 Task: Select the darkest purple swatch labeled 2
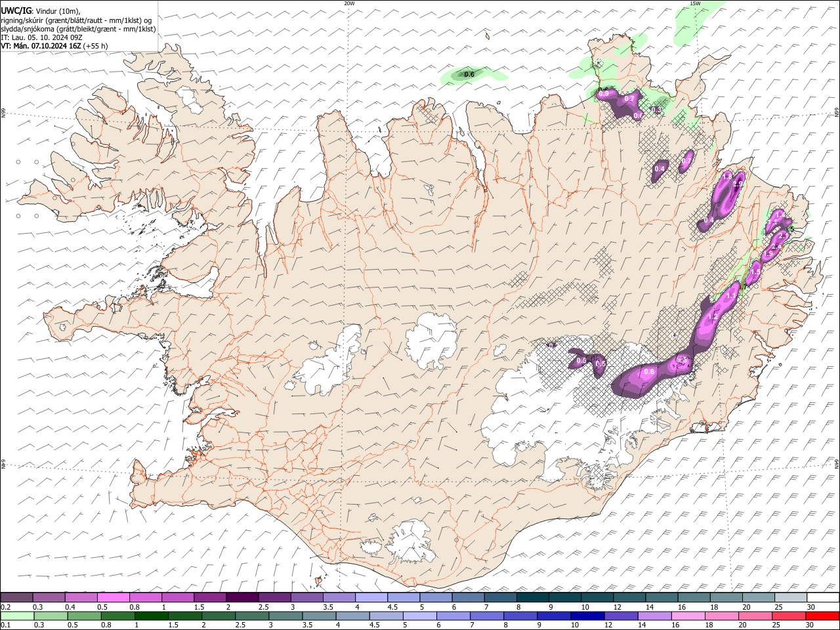pos(242,597)
